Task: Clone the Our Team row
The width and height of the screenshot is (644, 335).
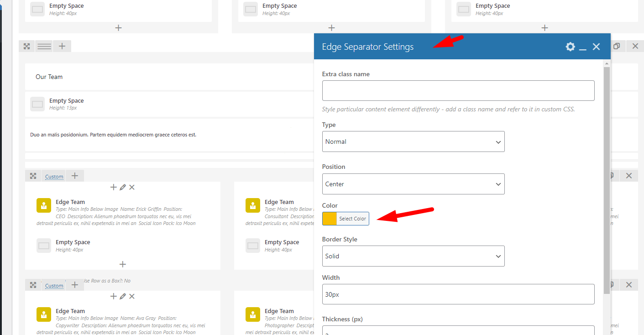Action: click(x=617, y=46)
